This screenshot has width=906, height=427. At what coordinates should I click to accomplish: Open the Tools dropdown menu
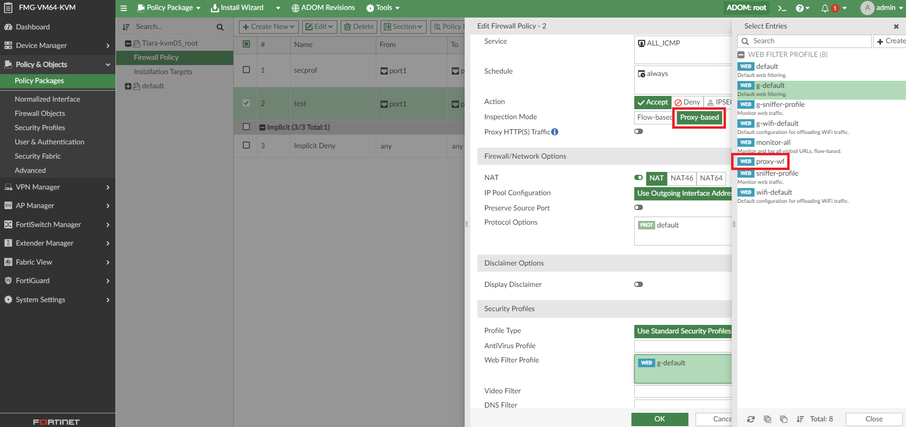[x=383, y=8]
